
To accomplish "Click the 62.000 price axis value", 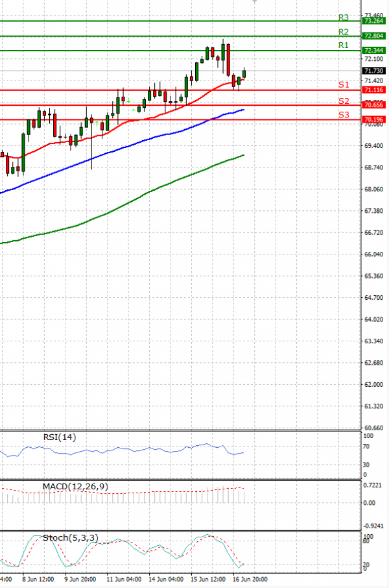I will [x=373, y=385].
